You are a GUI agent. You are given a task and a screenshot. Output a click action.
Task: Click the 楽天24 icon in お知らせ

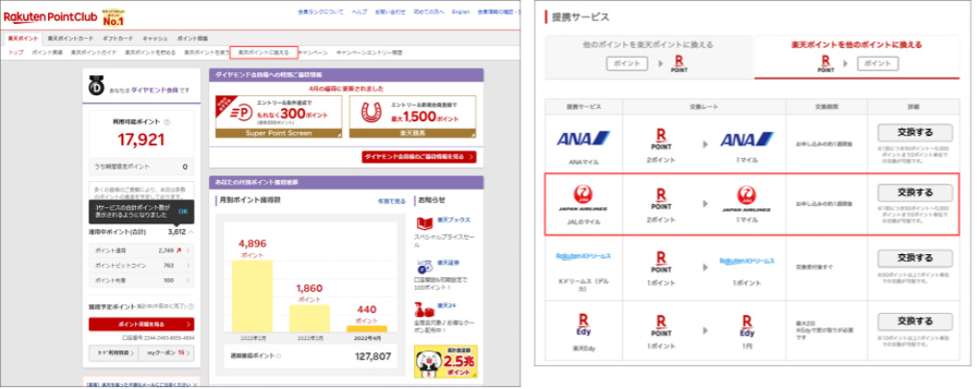[x=425, y=308]
